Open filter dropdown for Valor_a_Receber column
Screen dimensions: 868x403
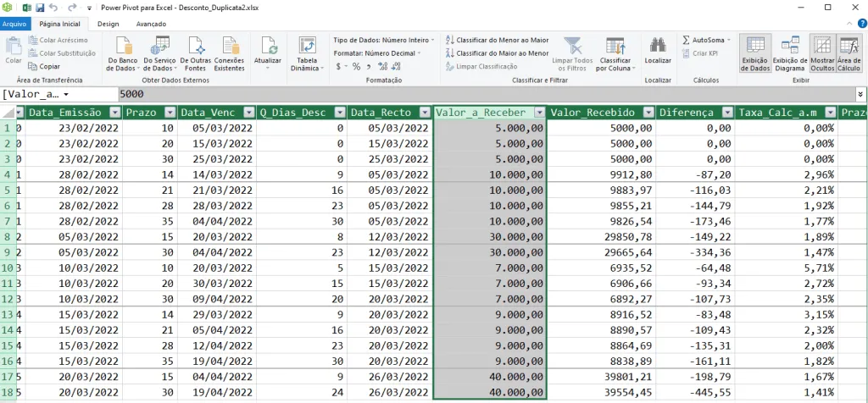pos(540,113)
